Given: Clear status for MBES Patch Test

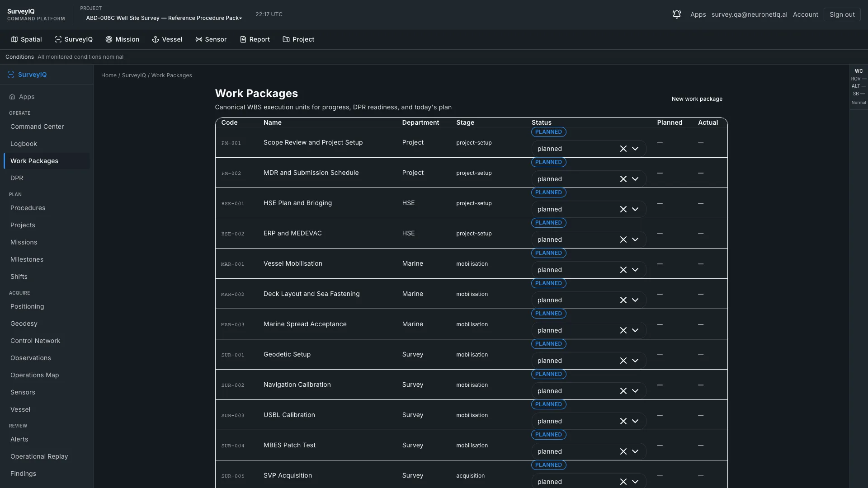Looking at the screenshot, I should pyautogui.click(x=623, y=451).
